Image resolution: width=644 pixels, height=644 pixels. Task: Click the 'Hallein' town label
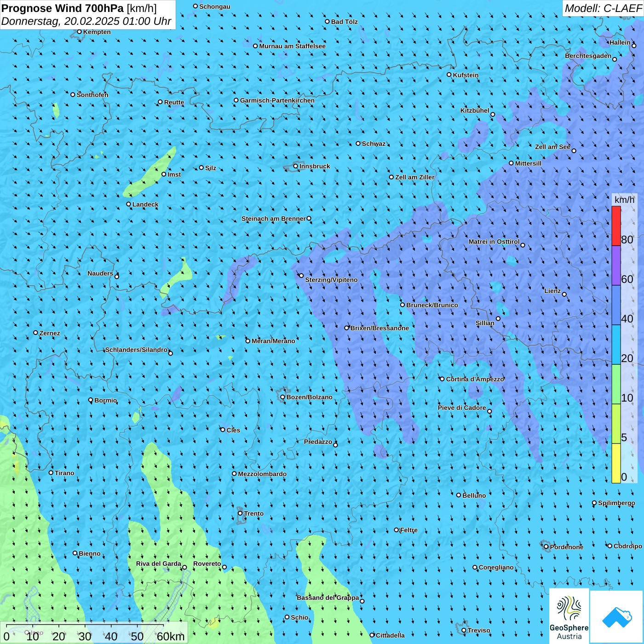pos(620,42)
